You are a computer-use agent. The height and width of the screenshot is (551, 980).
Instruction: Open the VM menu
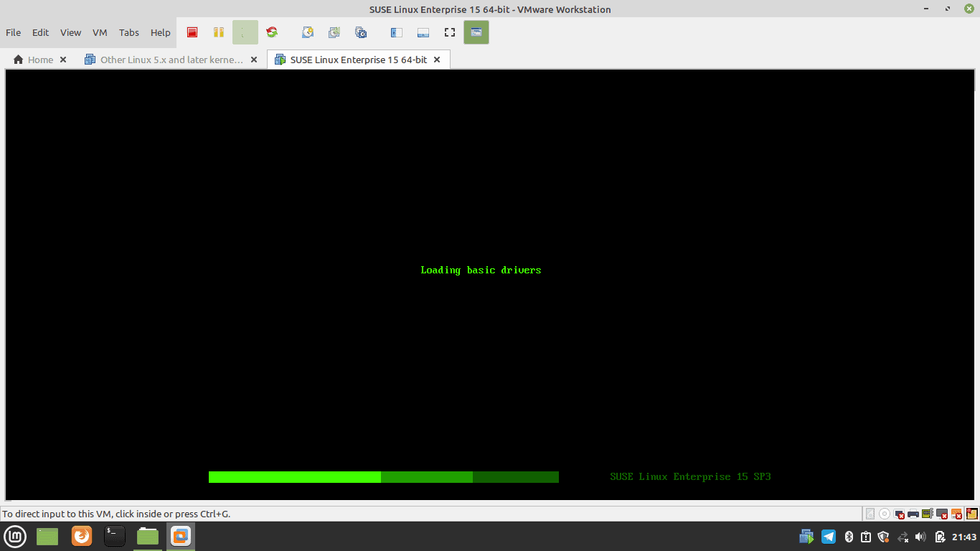100,32
